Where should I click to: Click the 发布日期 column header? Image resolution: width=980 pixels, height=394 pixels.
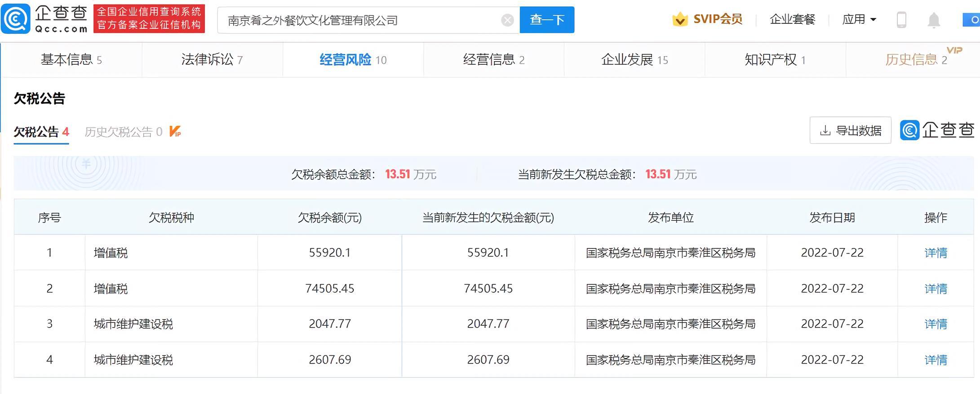tap(832, 218)
